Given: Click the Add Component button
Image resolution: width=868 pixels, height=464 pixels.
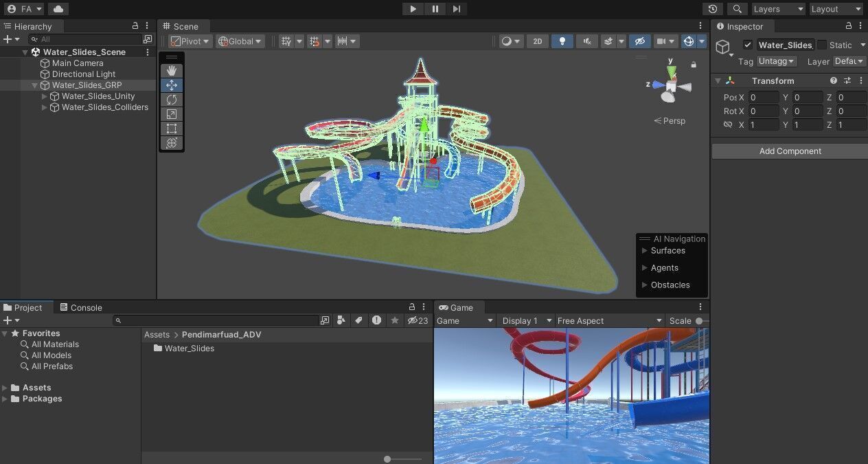Looking at the screenshot, I should [790, 151].
